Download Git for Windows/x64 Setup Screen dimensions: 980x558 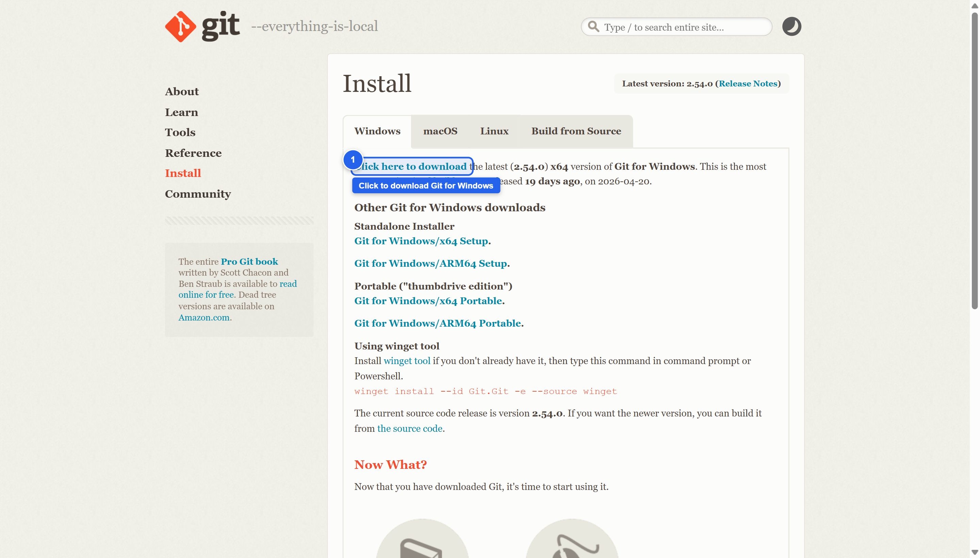[421, 241]
